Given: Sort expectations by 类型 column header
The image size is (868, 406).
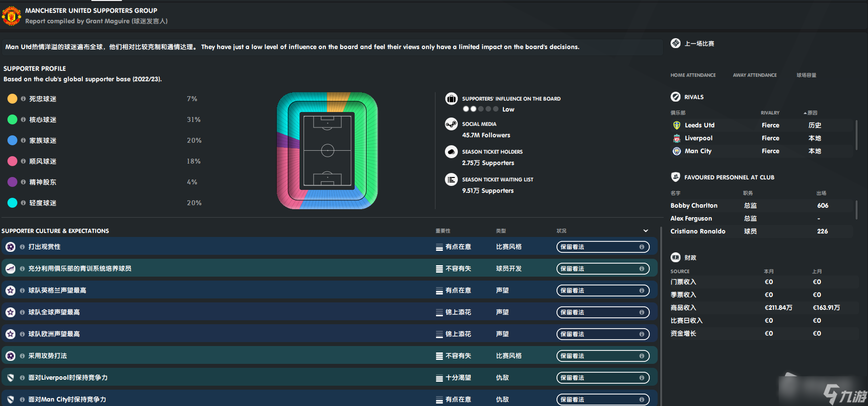Looking at the screenshot, I should (x=501, y=231).
